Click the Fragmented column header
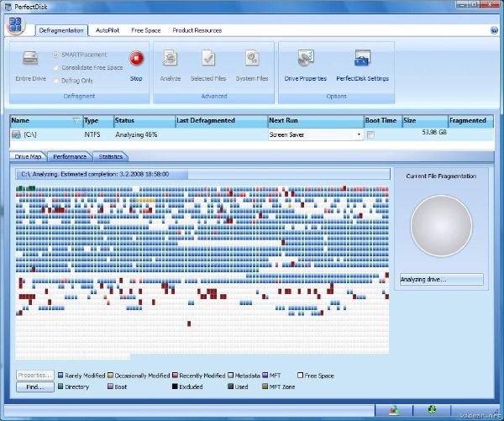 (470, 121)
